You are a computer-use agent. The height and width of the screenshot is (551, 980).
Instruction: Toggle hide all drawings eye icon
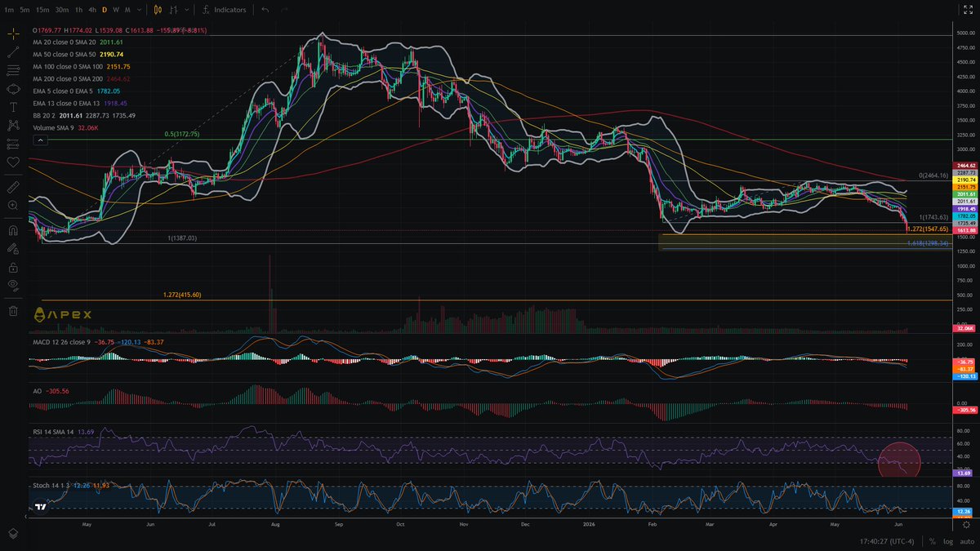click(x=12, y=285)
